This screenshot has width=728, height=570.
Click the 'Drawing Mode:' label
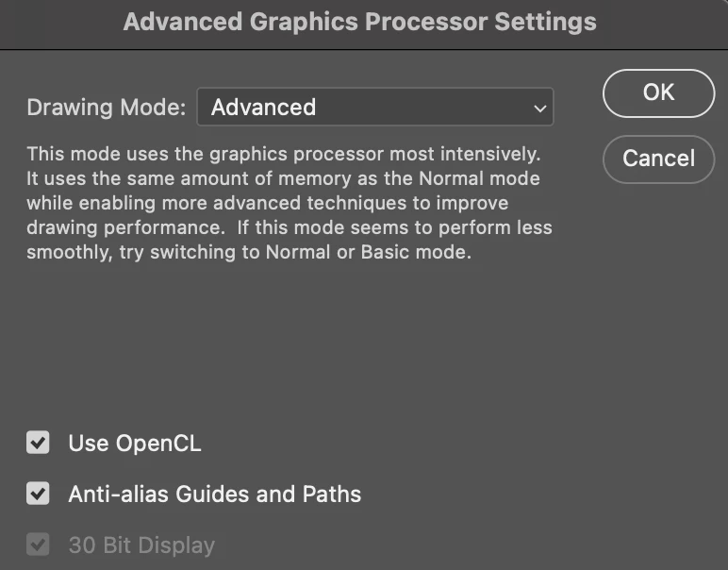[x=107, y=108]
